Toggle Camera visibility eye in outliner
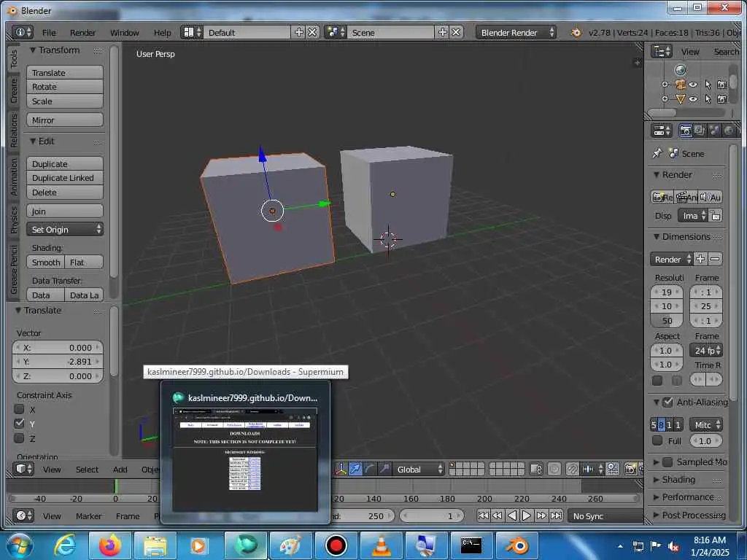 point(694,85)
